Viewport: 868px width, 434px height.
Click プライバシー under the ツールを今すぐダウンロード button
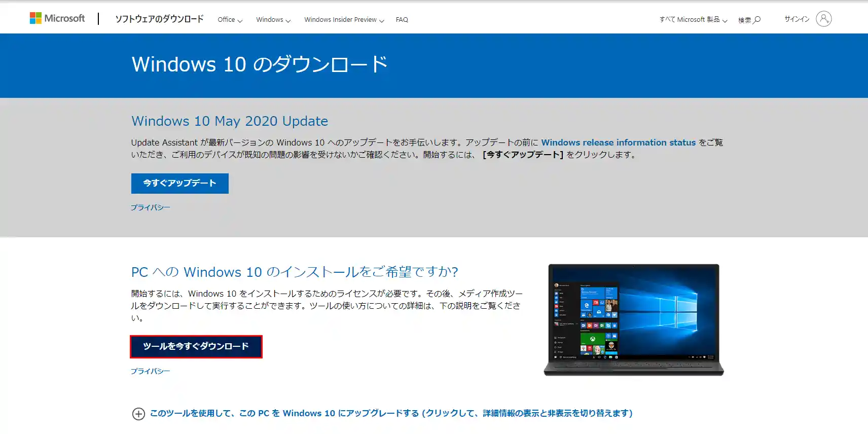click(150, 371)
